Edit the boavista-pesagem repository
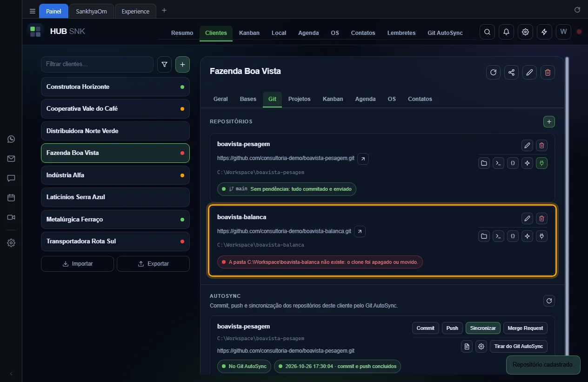This screenshot has width=588, height=382. click(527, 146)
